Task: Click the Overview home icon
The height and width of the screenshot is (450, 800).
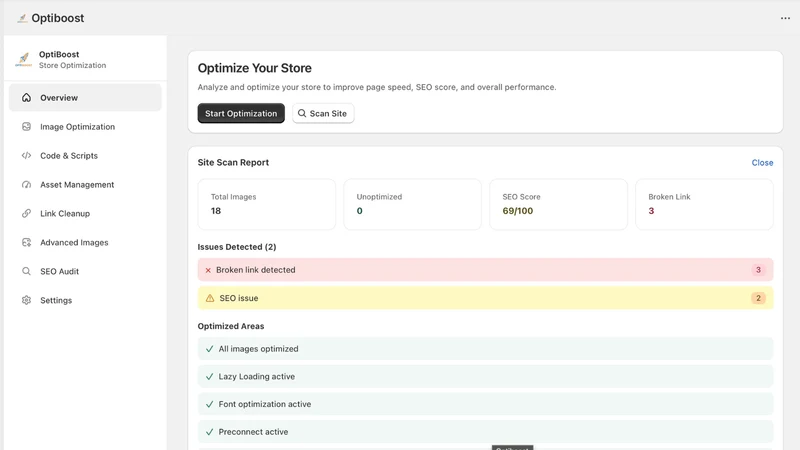Action: [27, 97]
